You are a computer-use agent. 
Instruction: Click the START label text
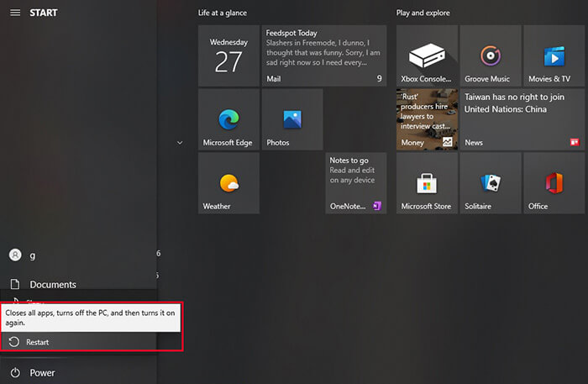44,13
